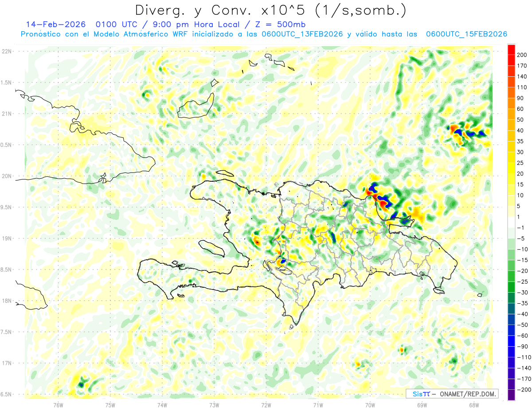Pick the orange color band between 60 and 80
The height and width of the screenshot is (411, 532).
511,103
